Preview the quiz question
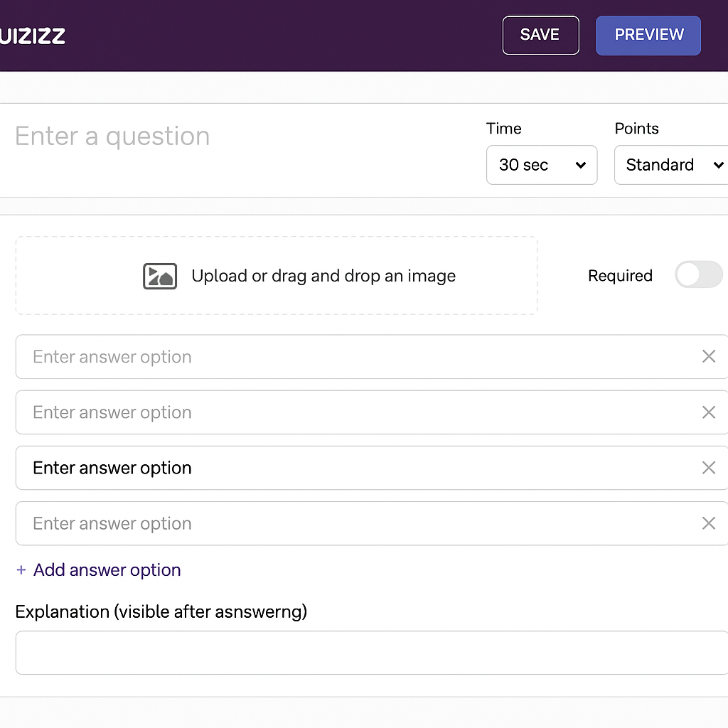The image size is (728, 728). pyautogui.click(x=648, y=35)
